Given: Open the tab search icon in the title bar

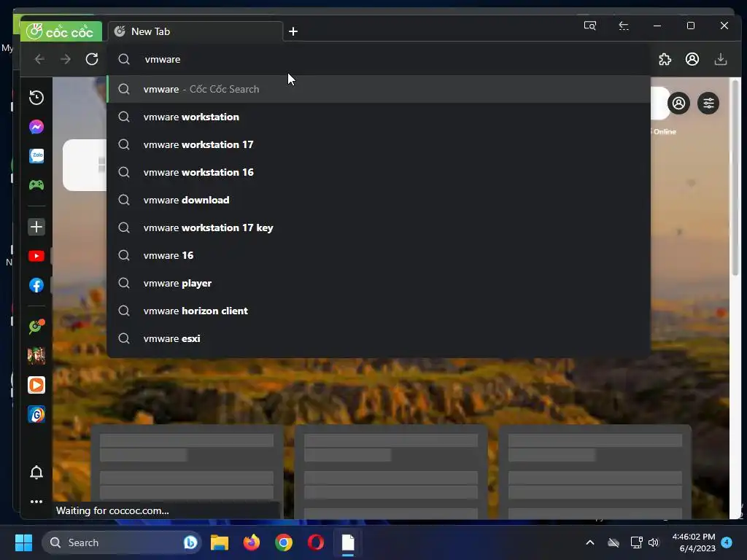Looking at the screenshot, I should click(589, 26).
